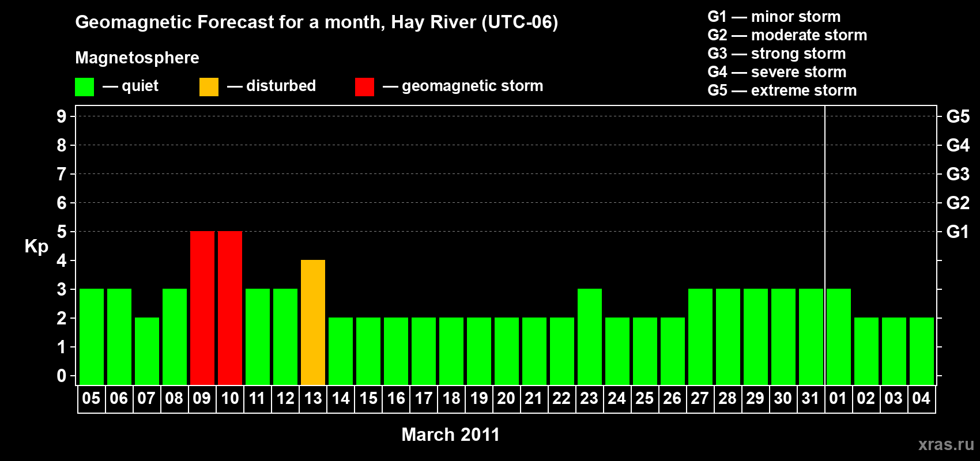Click date label 20 on the axis

tap(506, 398)
